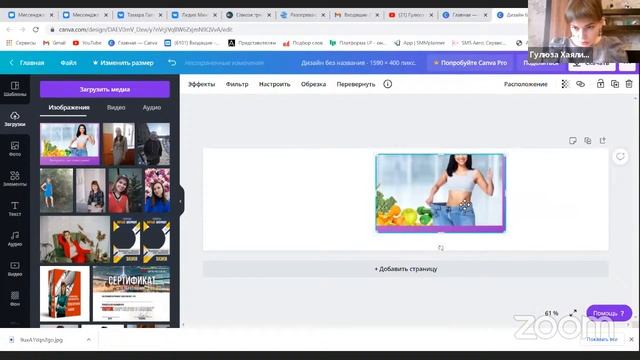640x360 pixels.
Task: Add notes to the page
Action: 573,141
